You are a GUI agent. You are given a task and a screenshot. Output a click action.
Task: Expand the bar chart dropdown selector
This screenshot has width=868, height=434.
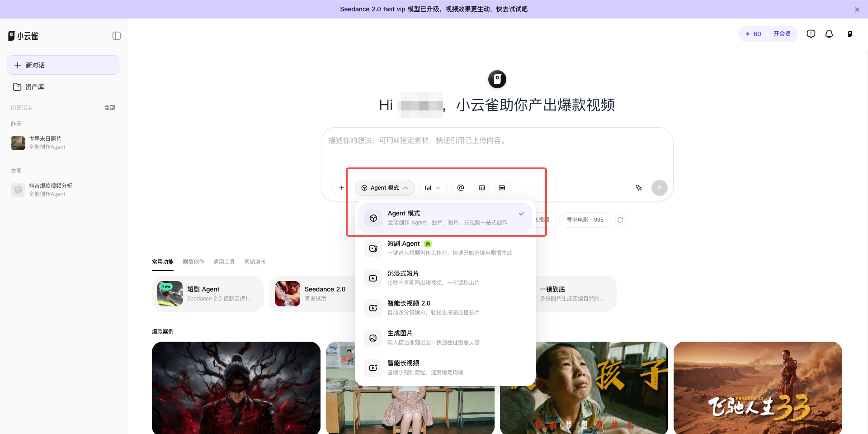coord(433,188)
